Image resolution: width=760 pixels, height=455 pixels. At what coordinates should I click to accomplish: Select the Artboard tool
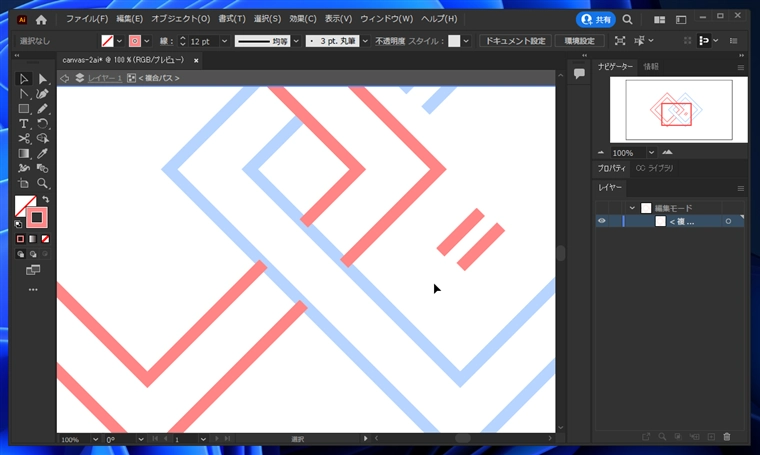click(x=23, y=184)
